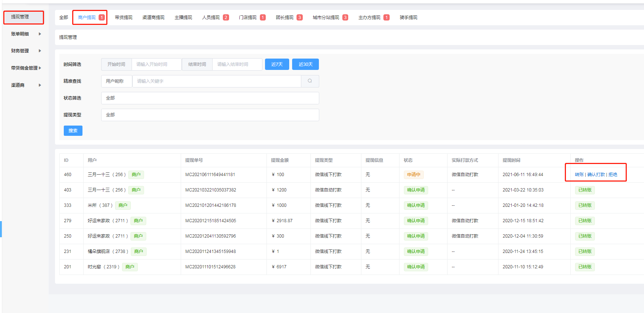
Task: Click the 商户 tag beside 米所
Action: (x=123, y=205)
